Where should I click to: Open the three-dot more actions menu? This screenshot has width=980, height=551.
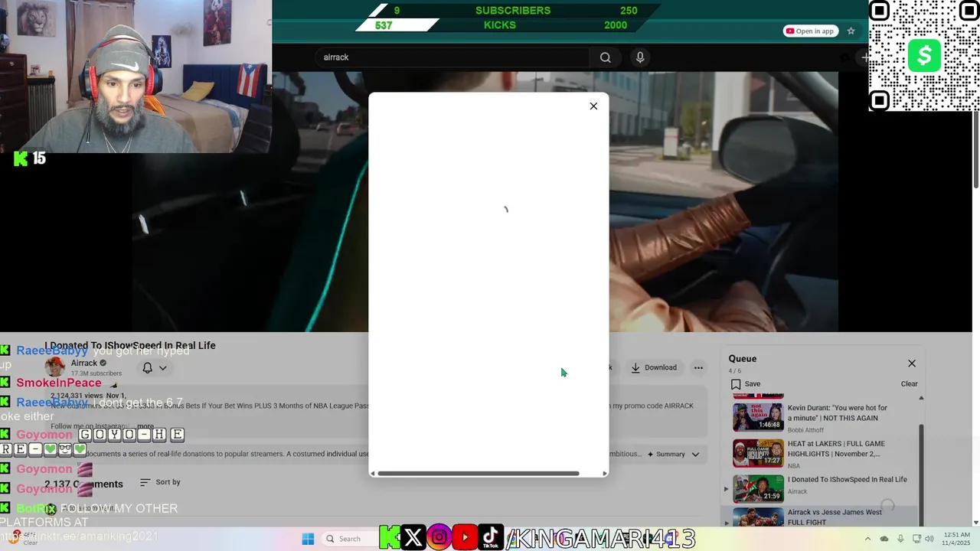(698, 367)
